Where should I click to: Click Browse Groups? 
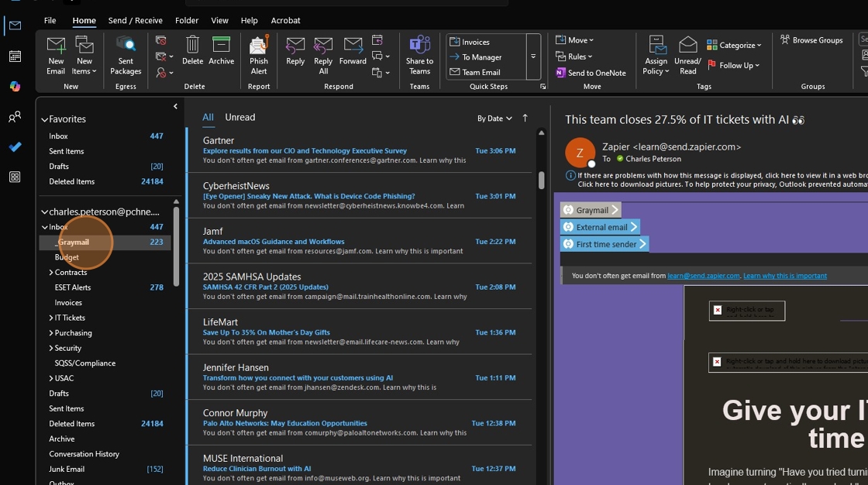pos(811,40)
